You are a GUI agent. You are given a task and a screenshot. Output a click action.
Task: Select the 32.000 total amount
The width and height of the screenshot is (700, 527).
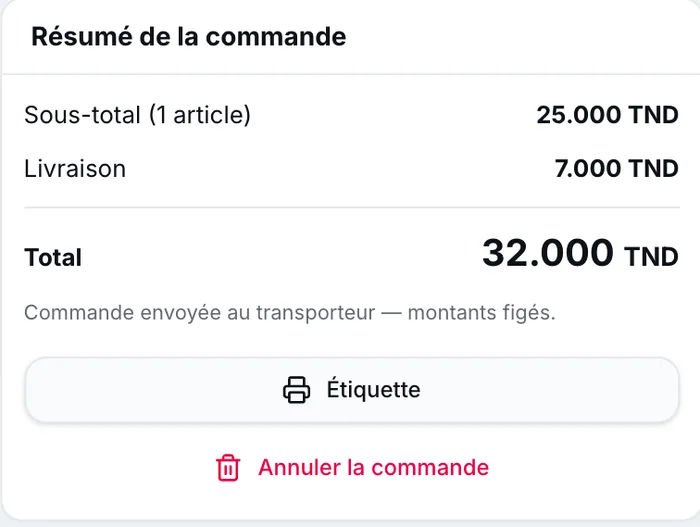pos(548,253)
